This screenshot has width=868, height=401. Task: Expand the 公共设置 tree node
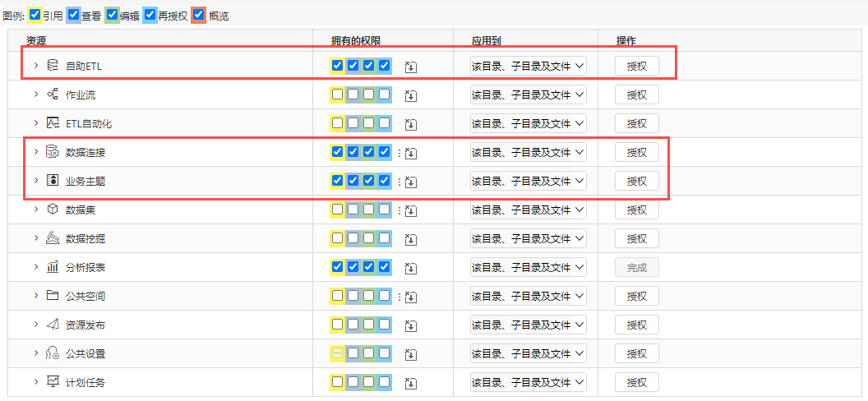click(36, 354)
